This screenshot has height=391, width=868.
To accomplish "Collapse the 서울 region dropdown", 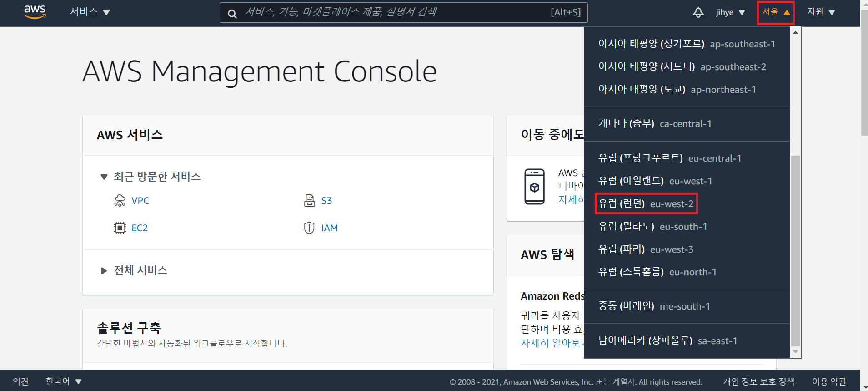I will coord(776,12).
